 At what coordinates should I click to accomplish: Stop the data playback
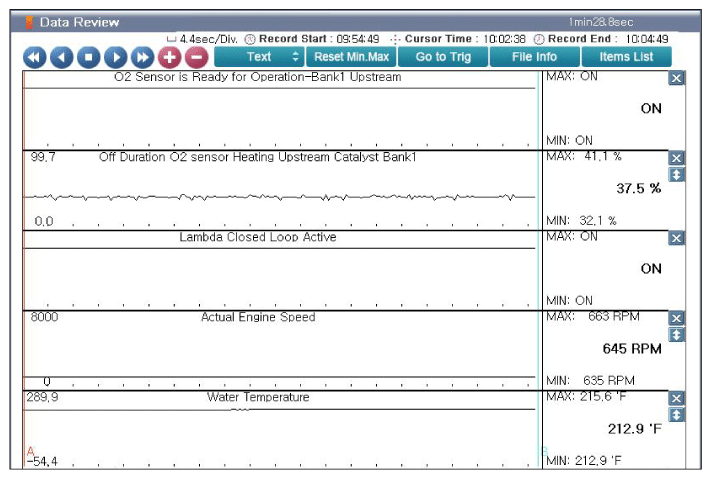pyautogui.click(x=89, y=57)
